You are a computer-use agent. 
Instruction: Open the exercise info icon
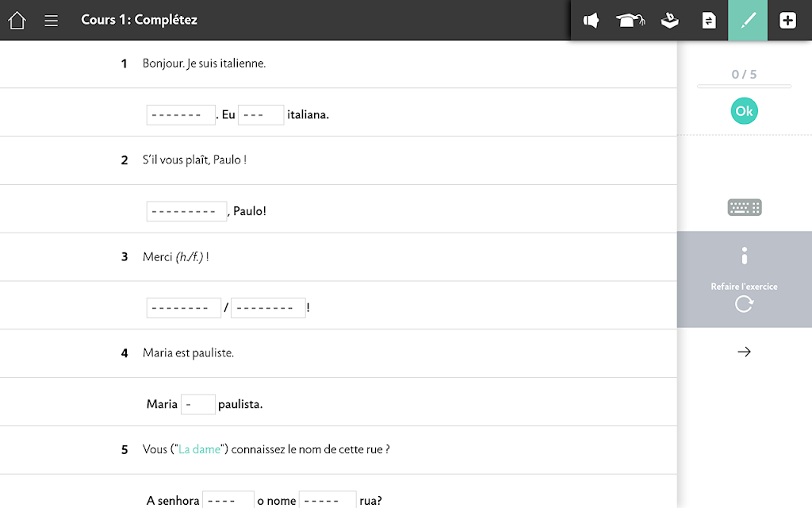click(744, 256)
